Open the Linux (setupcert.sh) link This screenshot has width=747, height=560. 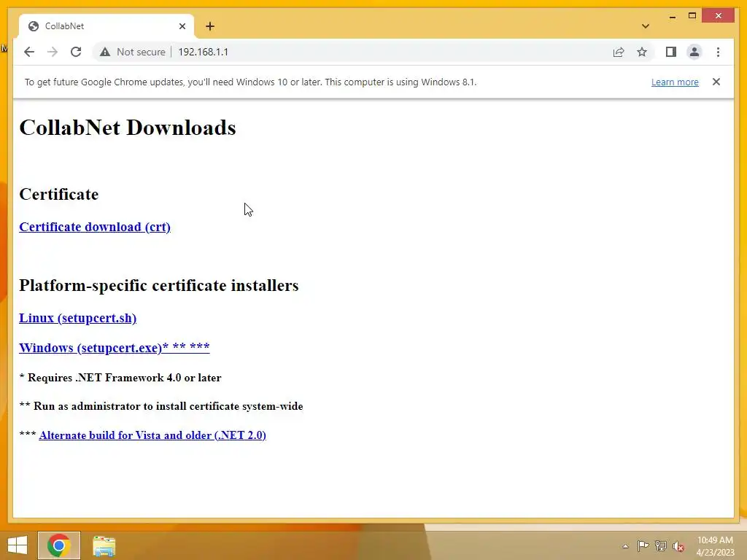tap(77, 318)
